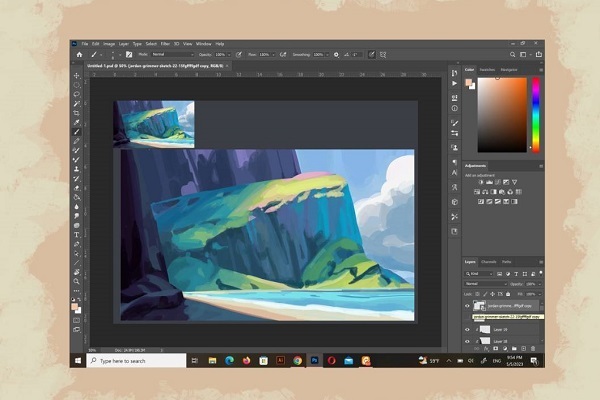600x400 pixels.
Task: Activate the Brush tool in toolbar
Action: click(x=77, y=131)
